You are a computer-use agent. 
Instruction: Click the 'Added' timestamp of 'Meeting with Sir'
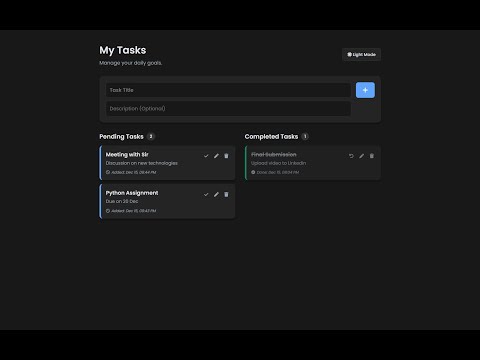click(x=131, y=172)
